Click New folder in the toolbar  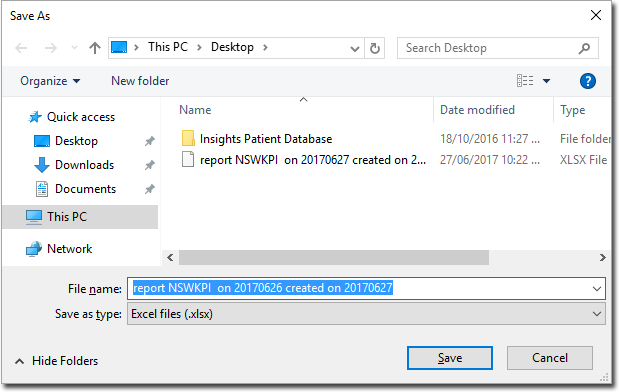(x=140, y=81)
